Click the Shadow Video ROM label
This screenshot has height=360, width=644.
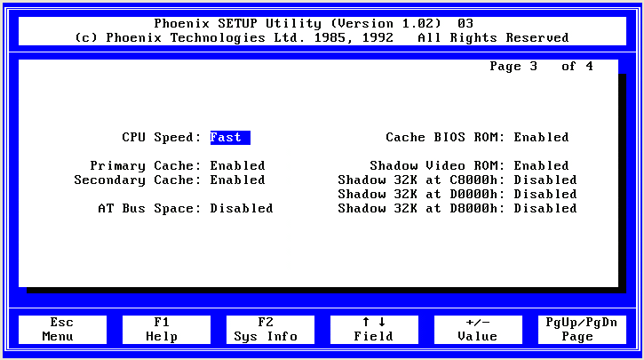pyautogui.click(x=437, y=165)
